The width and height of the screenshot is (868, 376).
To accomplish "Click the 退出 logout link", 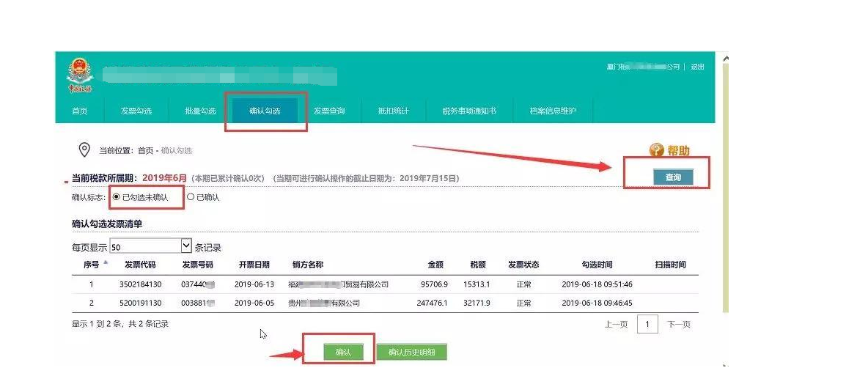I will coord(697,67).
